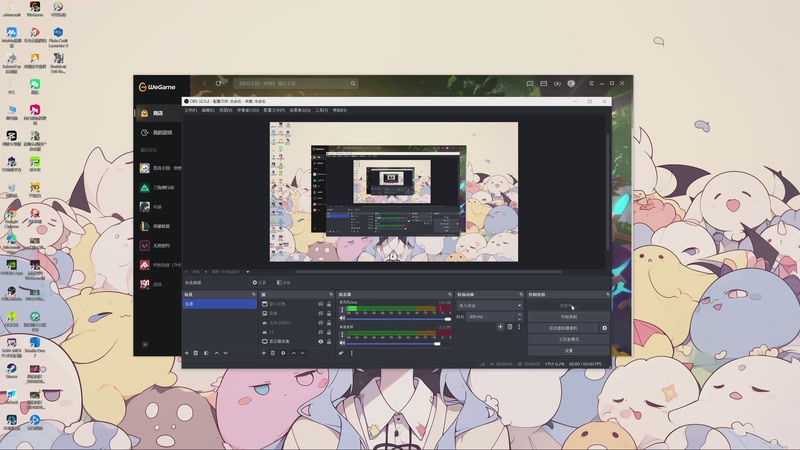Click the OBS preview horizontal scrollbar
The image size is (800, 450).
click(429, 272)
